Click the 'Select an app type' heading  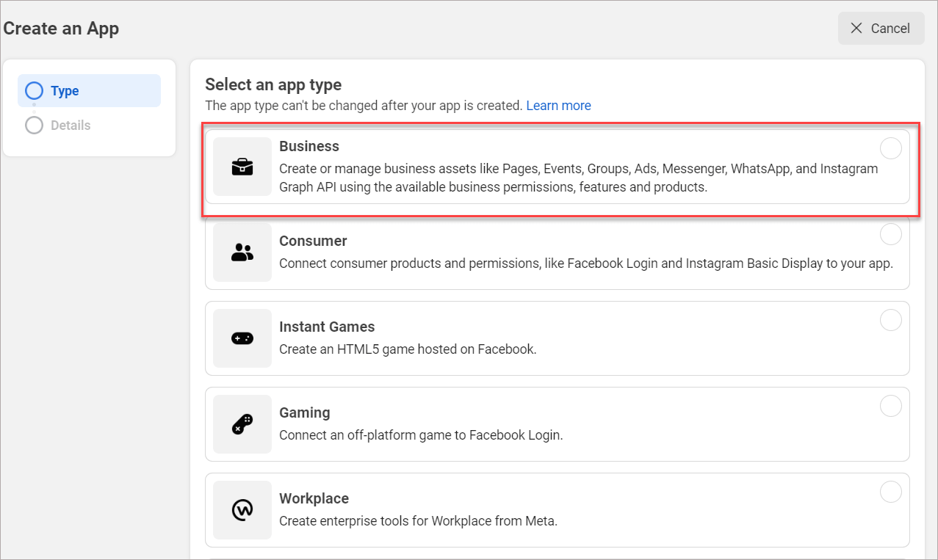273,85
